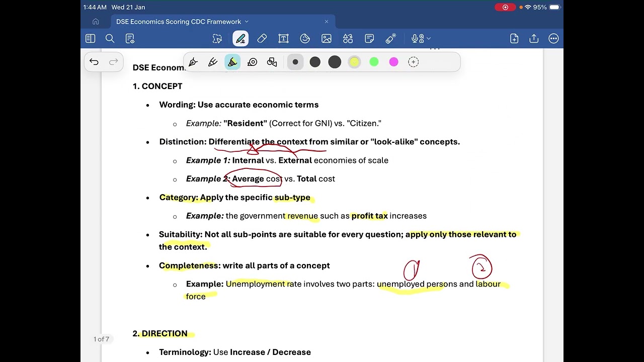The height and width of the screenshot is (362, 644).
Task: Select the medium stroke thickness dot
Action: click(315, 62)
